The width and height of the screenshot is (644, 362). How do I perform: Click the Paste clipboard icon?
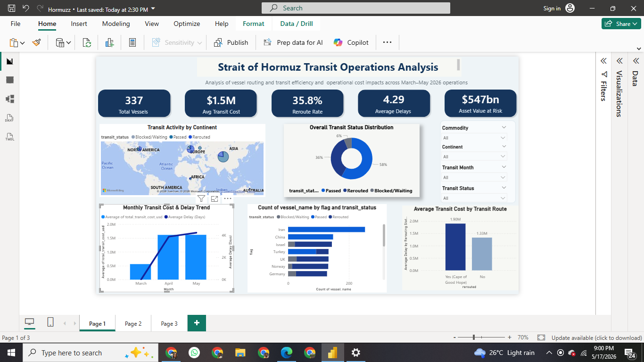[x=14, y=42]
